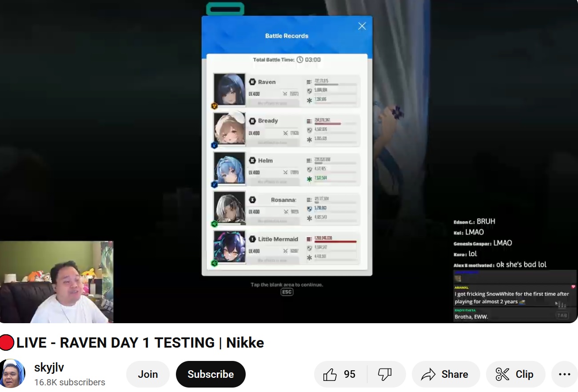Image resolution: width=578 pixels, height=392 pixels.
Task: Click the video title 'LIVE - RAVEN DAY 1 TESTING'
Action: (132, 343)
